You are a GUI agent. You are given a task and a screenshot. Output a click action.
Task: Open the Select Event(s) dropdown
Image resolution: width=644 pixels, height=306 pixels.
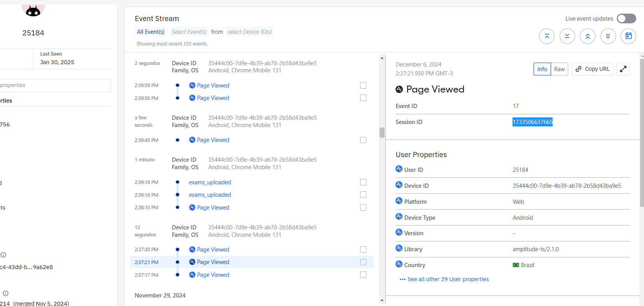tap(189, 32)
